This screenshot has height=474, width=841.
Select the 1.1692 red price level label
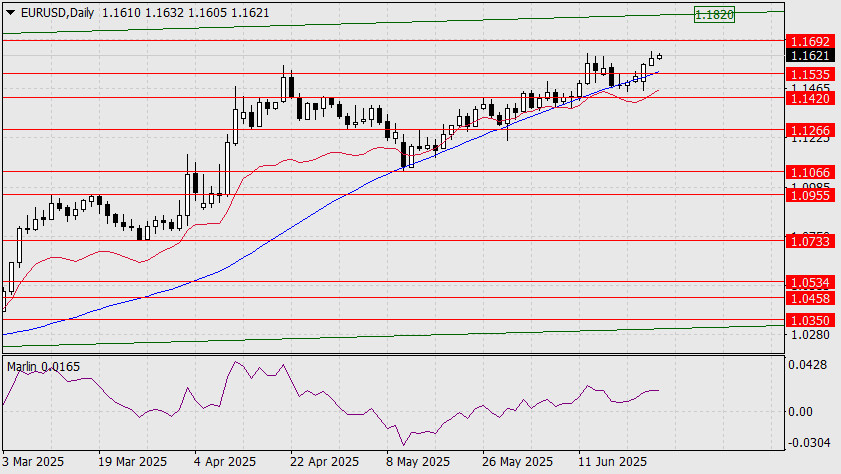810,41
